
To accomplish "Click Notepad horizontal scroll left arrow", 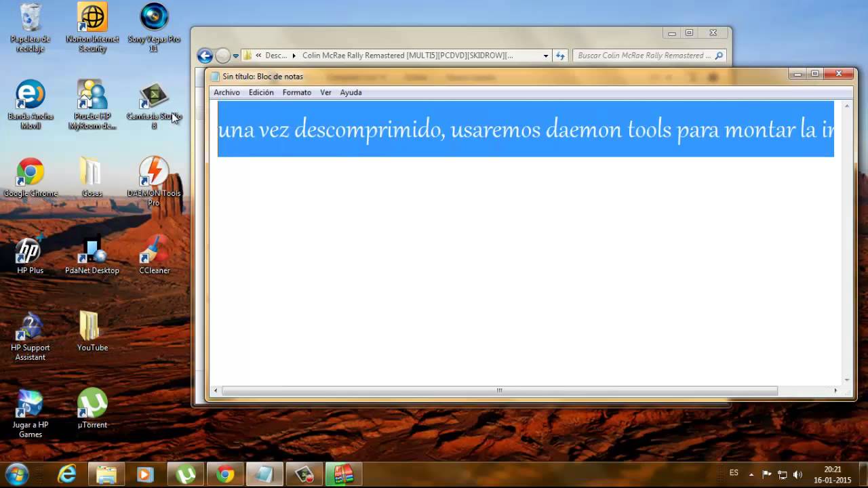I will 216,390.
